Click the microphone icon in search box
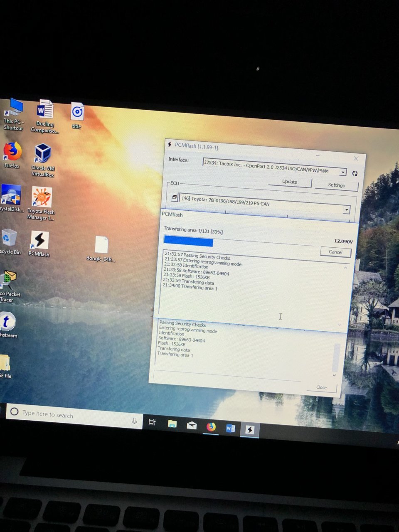The width and height of the screenshot is (399, 532). point(134,421)
